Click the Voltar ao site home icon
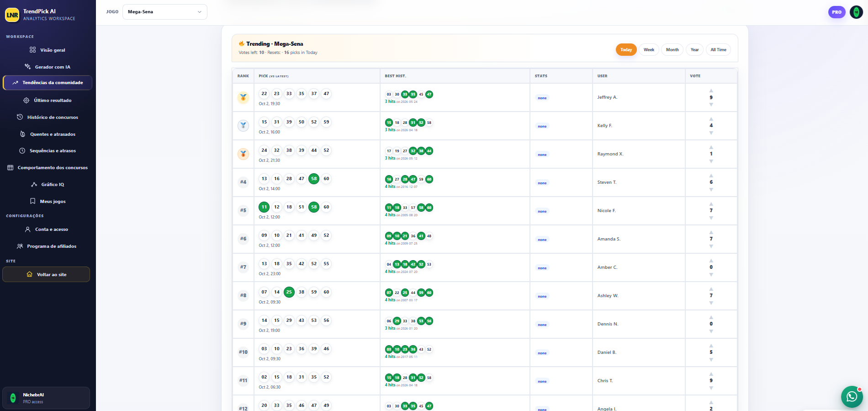The width and height of the screenshot is (868, 411). (30, 274)
